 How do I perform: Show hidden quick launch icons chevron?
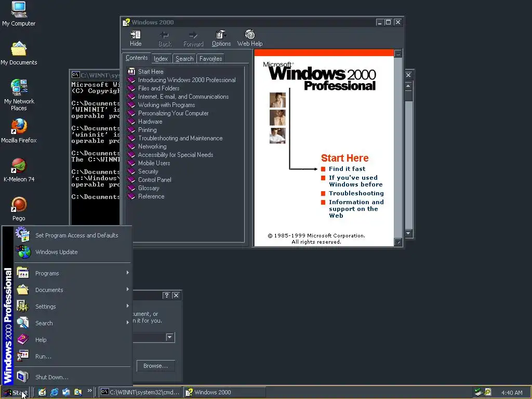(89, 391)
